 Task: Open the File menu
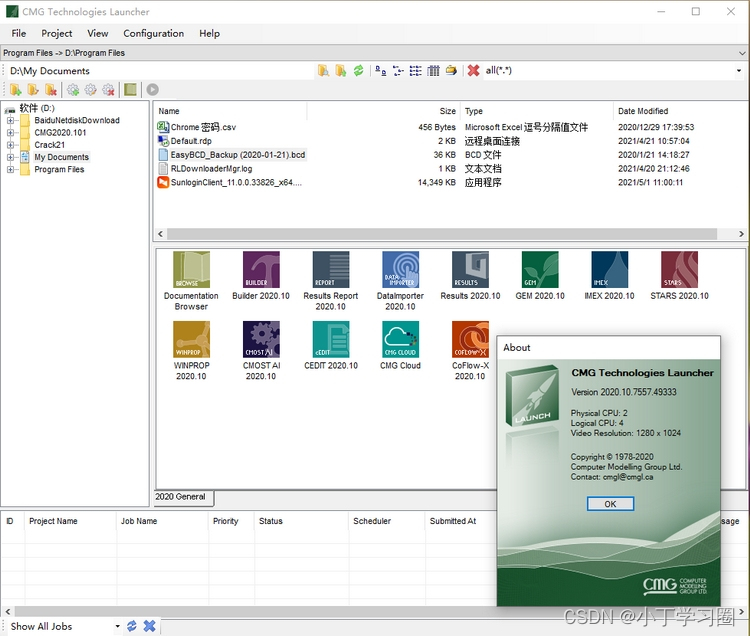click(19, 33)
